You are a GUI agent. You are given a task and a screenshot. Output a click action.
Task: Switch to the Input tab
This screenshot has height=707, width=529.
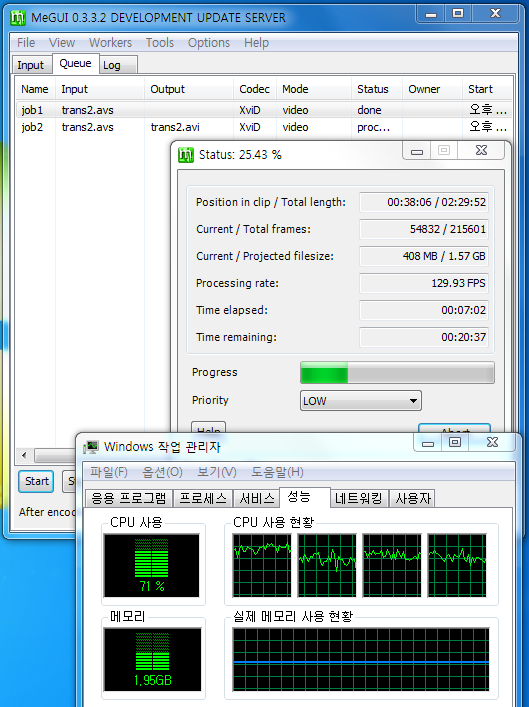pos(31,65)
